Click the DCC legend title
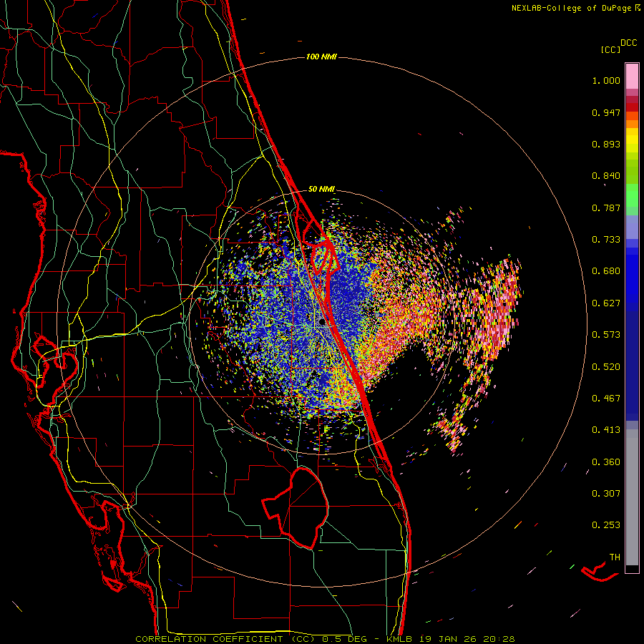The height and width of the screenshot is (644, 644). 629,43
